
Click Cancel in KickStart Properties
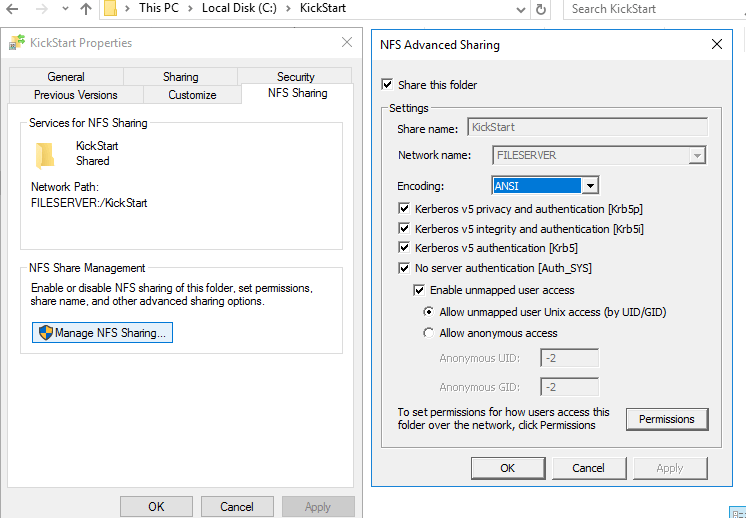pyautogui.click(x=237, y=507)
